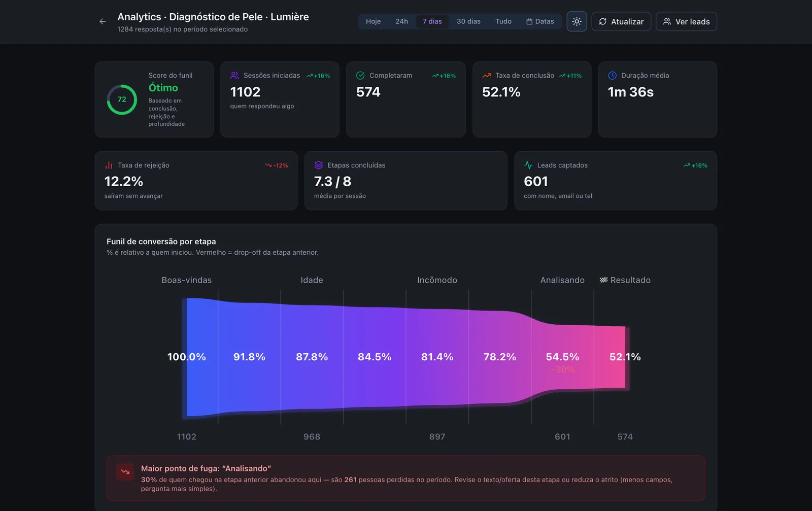This screenshot has height=511, width=812.
Task: Click the +16% badge on Sessões iniciadas
Action: point(318,76)
